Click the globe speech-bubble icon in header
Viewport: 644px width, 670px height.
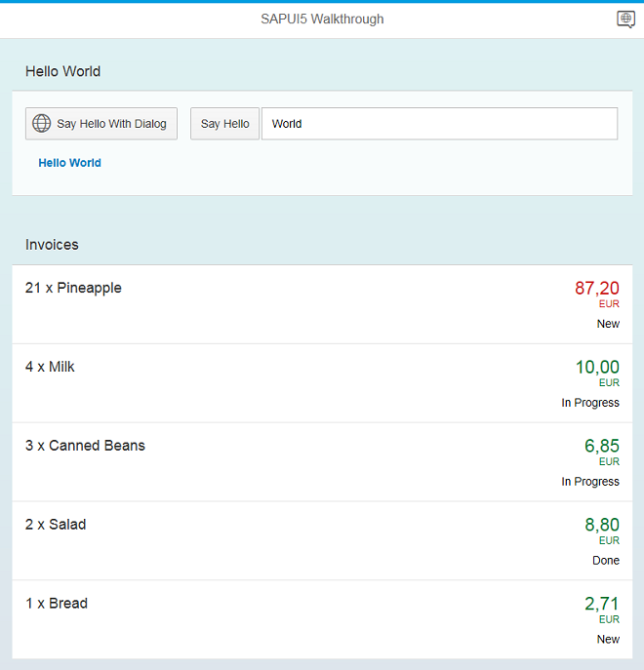tap(625, 20)
